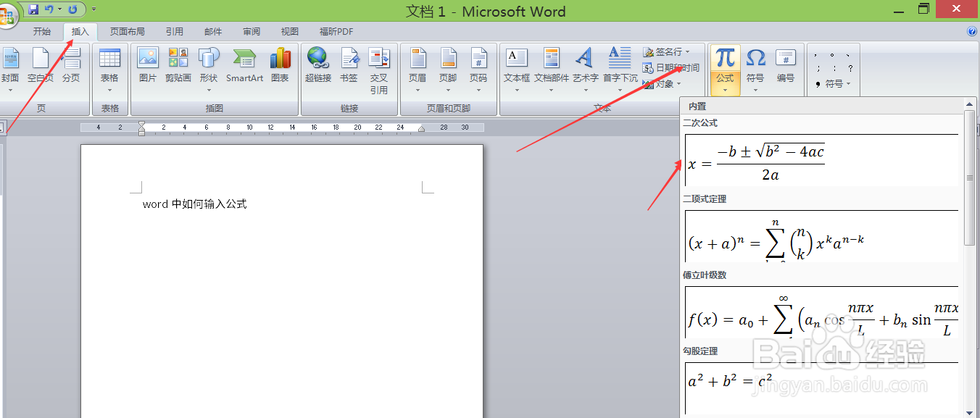The width and height of the screenshot is (980, 418).
Task: Choose the 二项式定理 binomial theorem equation
Action: 821,236
